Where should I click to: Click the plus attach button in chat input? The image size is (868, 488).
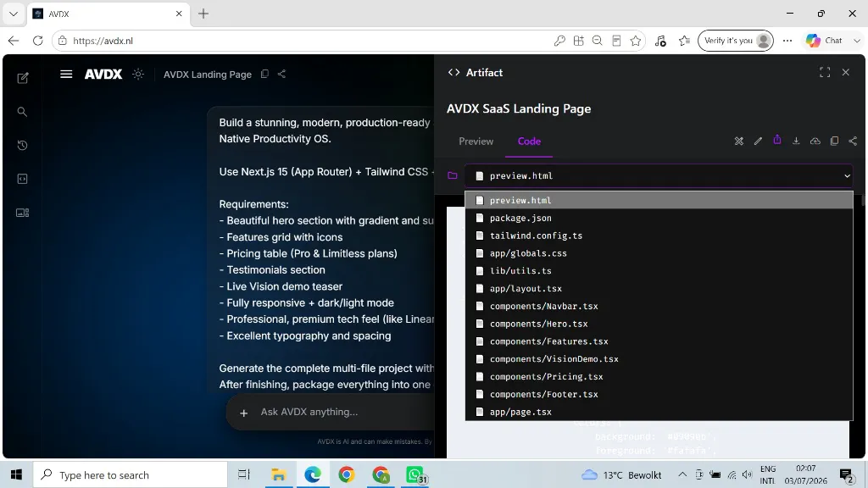(x=243, y=413)
